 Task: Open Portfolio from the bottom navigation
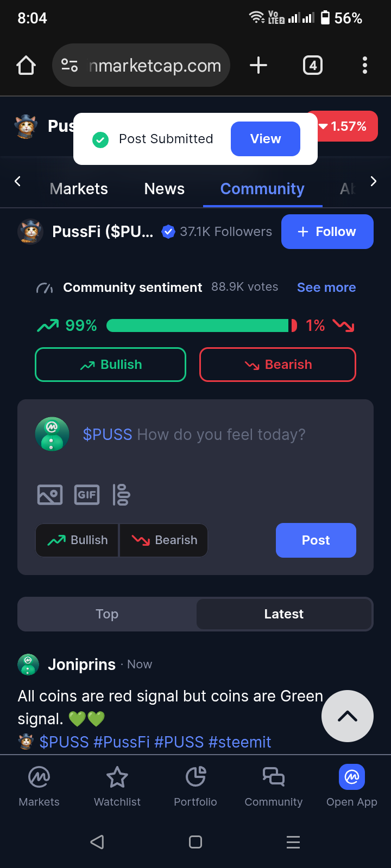pos(195,787)
